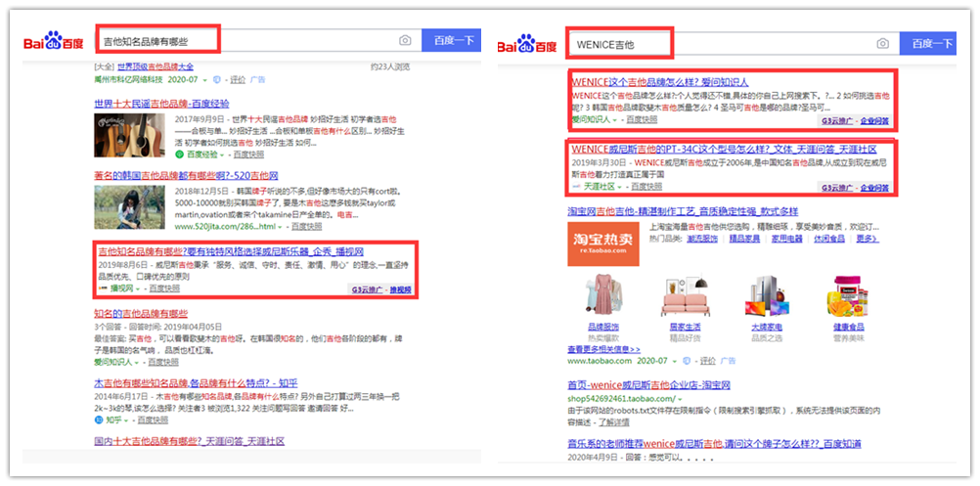The height and width of the screenshot is (486, 980).
Task: Click 百度一下 button next to WENICE吉他
Action: point(928,43)
